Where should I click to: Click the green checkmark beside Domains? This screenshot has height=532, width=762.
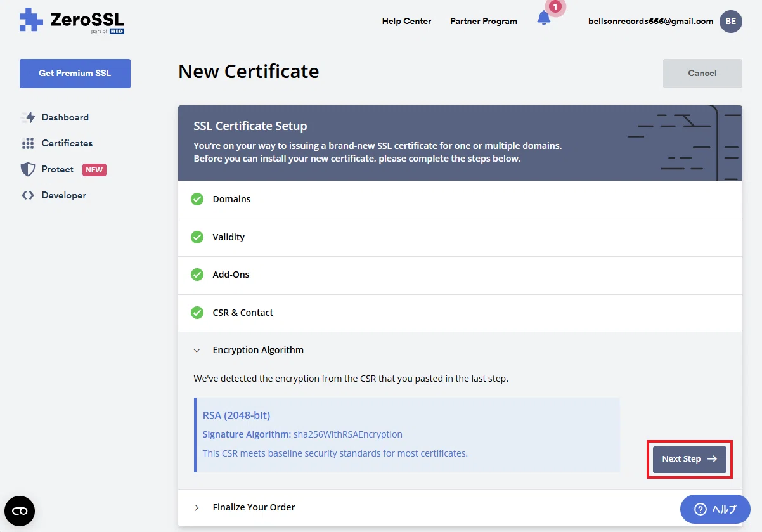197,199
